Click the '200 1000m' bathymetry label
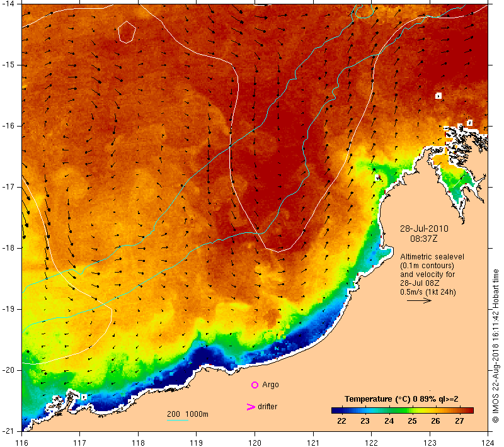The width and height of the screenshot is (504, 447). (x=188, y=414)
